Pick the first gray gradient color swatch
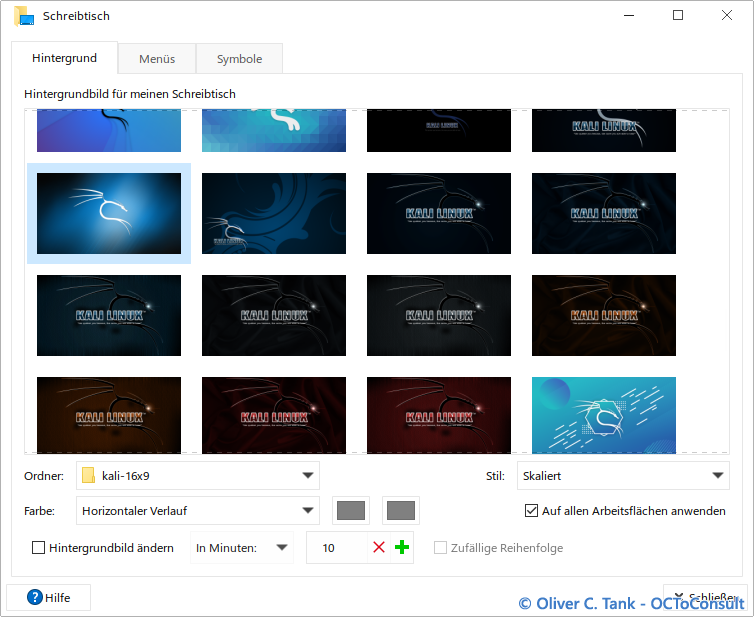The width and height of the screenshot is (754, 617). point(351,510)
